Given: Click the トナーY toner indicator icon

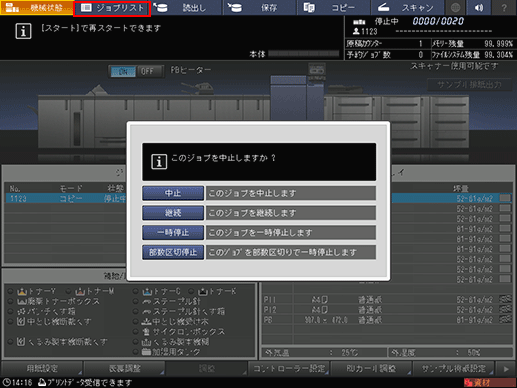Looking at the screenshot, I should click(22, 292).
